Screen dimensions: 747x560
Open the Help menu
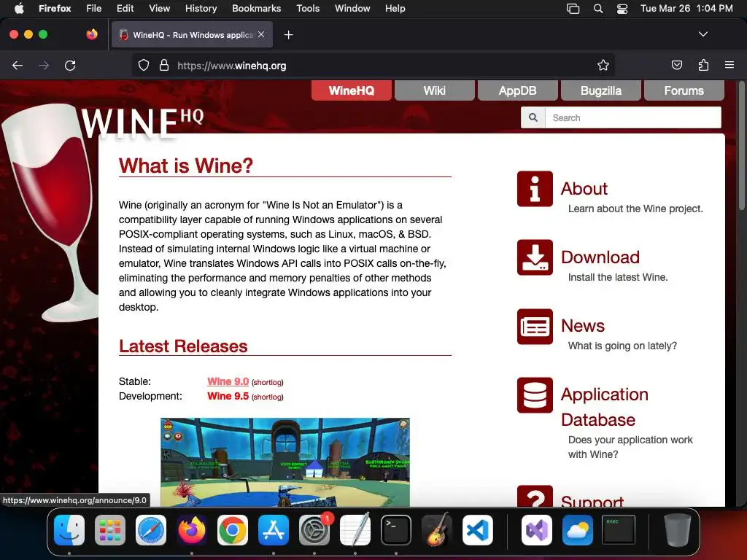[x=395, y=8]
